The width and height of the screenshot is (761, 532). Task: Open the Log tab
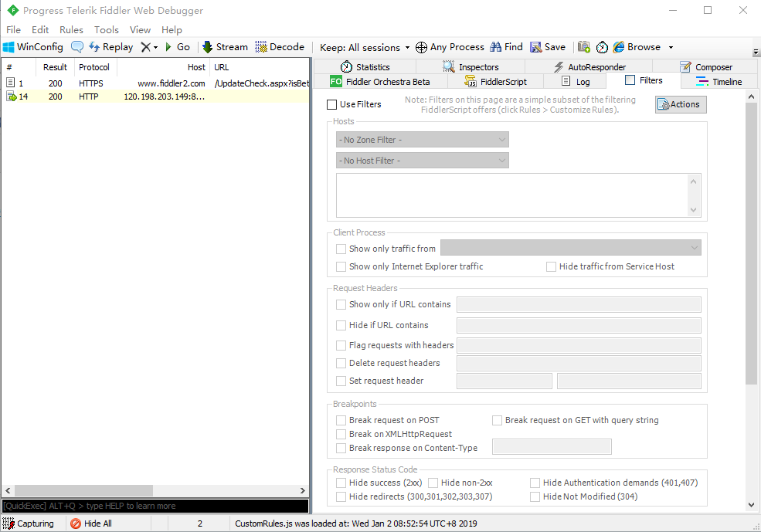[575, 82]
